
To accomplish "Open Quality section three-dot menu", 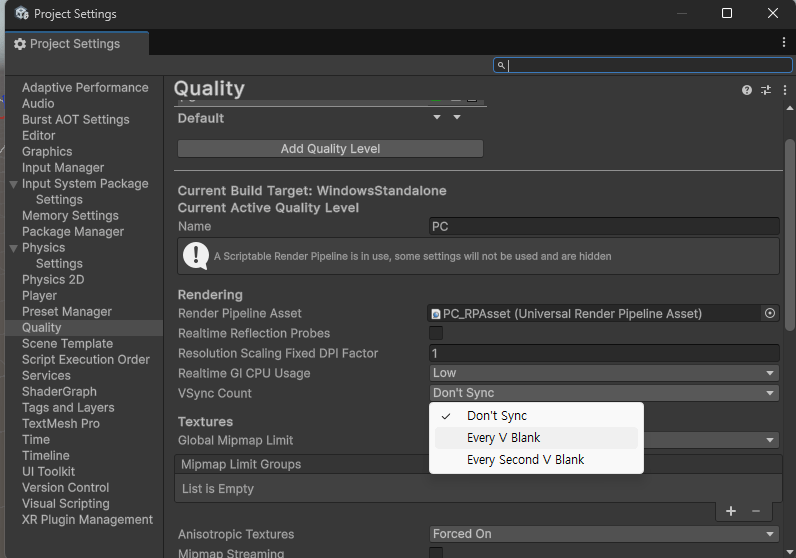I will 784,90.
